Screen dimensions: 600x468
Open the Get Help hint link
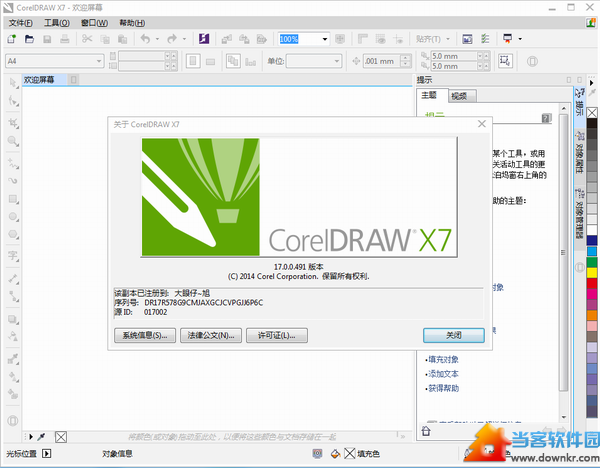443,388
